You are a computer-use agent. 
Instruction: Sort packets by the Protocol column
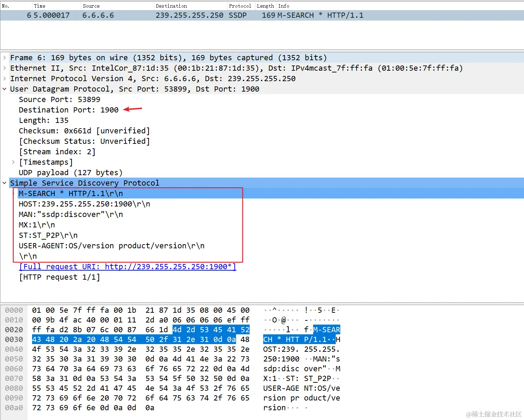[241, 6]
